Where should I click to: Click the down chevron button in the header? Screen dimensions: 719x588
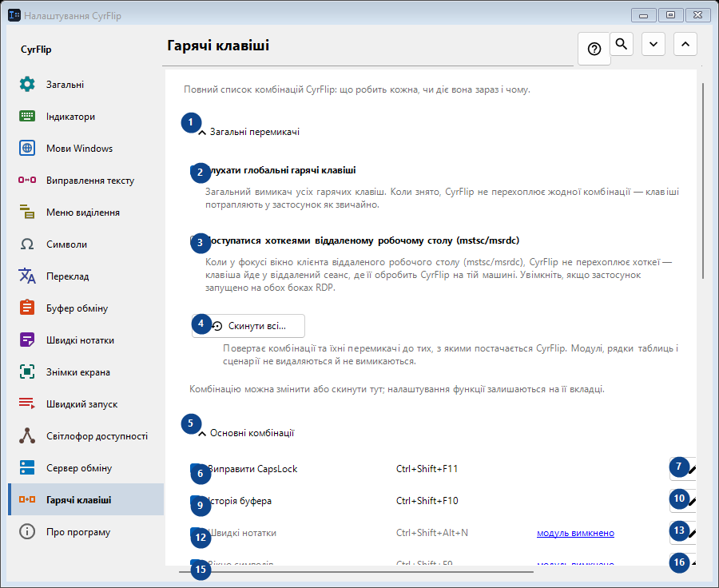click(x=653, y=44)
